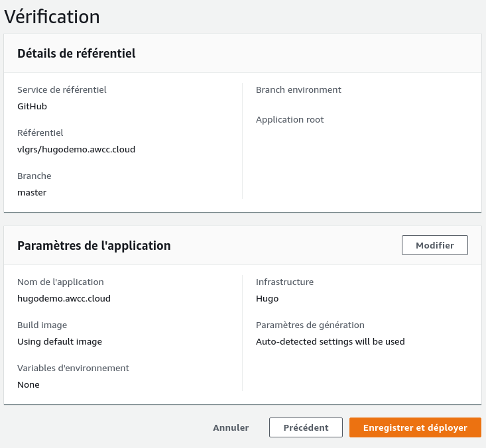Click the Enregistrer et déployer button

click(415, 427)
